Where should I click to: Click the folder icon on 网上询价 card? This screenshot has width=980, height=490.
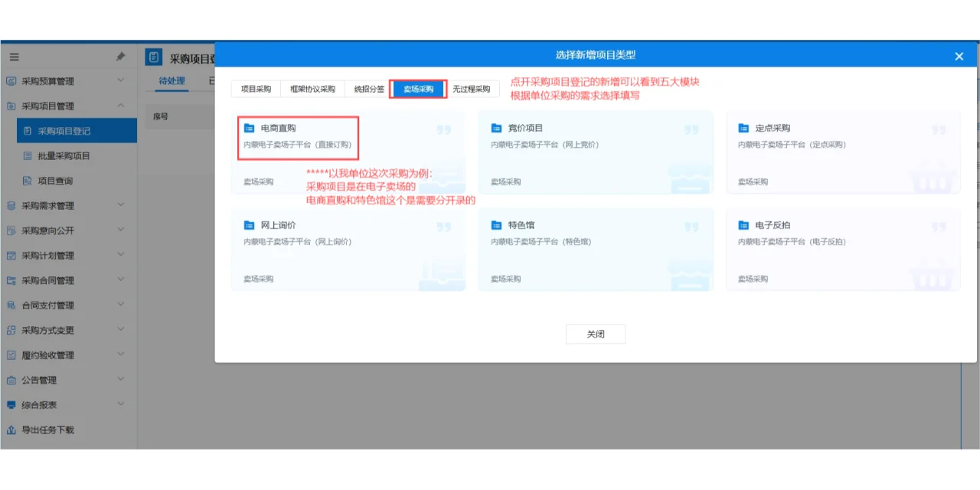pyautogui.click(x=249, y=225)
